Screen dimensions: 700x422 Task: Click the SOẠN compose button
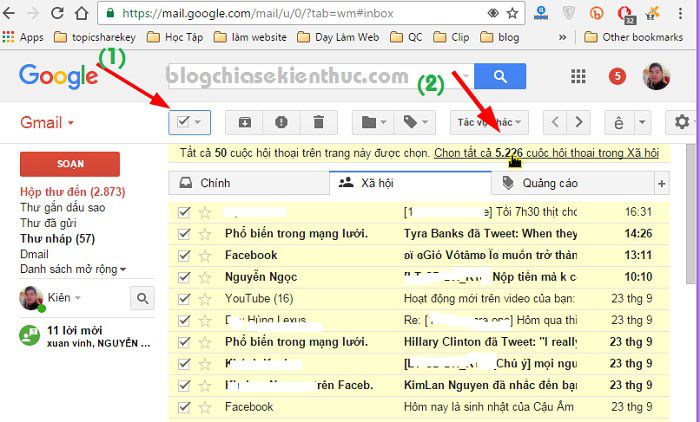(70, 164)
